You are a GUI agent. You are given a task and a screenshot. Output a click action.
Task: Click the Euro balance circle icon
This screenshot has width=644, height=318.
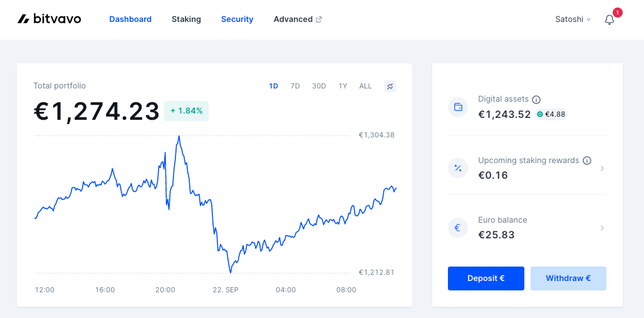(458, 228)
